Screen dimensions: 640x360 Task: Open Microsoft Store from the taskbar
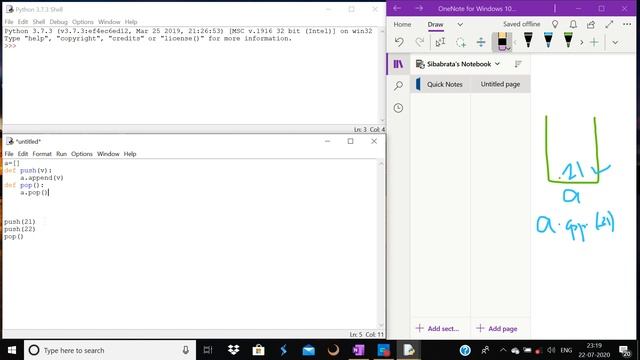[x=258, y=350]
